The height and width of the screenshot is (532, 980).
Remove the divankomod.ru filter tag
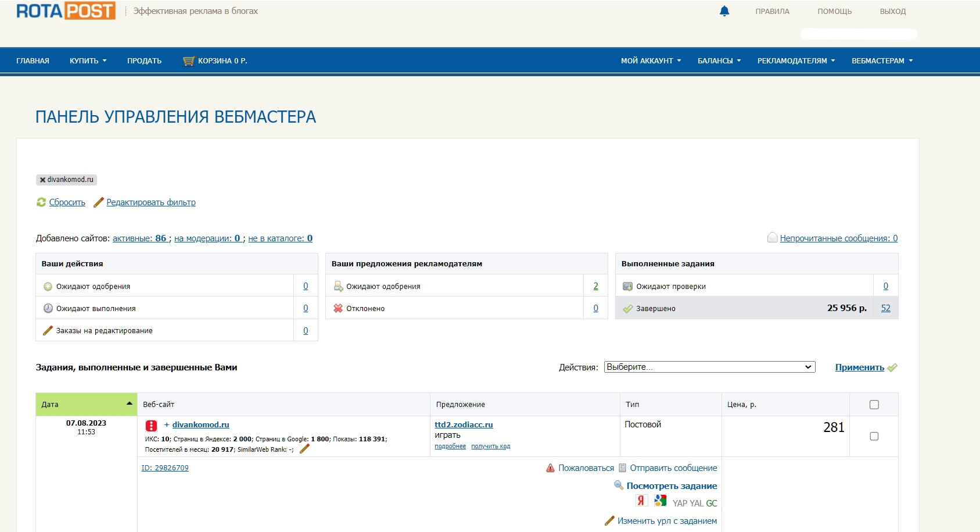point(42,180)
